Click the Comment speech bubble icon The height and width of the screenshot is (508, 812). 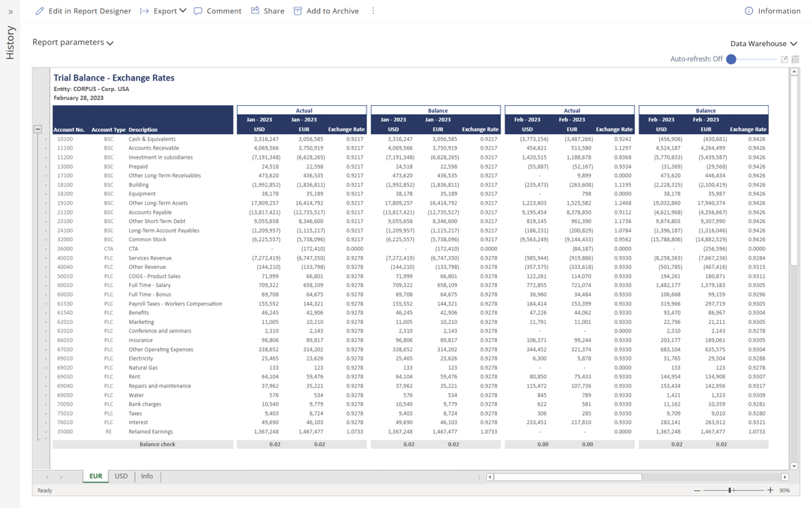[198, 11]
